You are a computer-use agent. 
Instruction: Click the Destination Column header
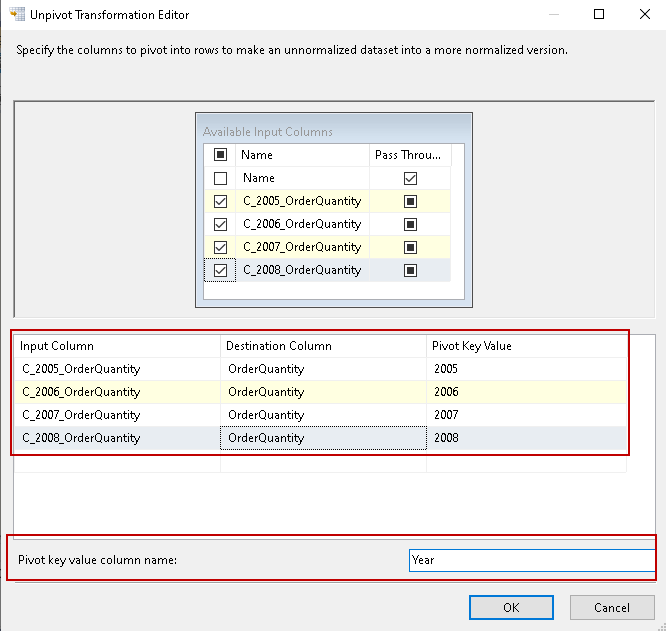(322, 346)
